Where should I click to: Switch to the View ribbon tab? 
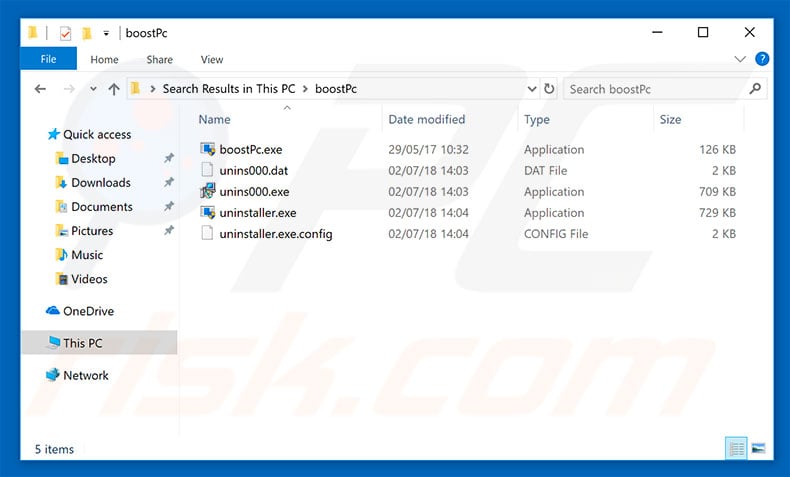212,59
